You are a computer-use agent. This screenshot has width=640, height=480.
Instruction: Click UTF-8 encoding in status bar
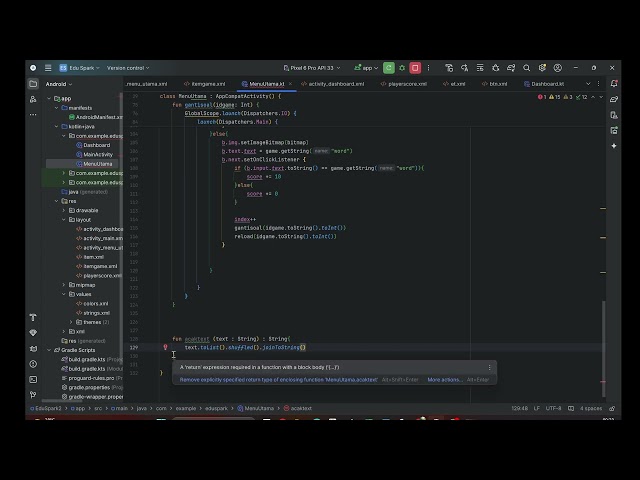[x=553, y=408]
